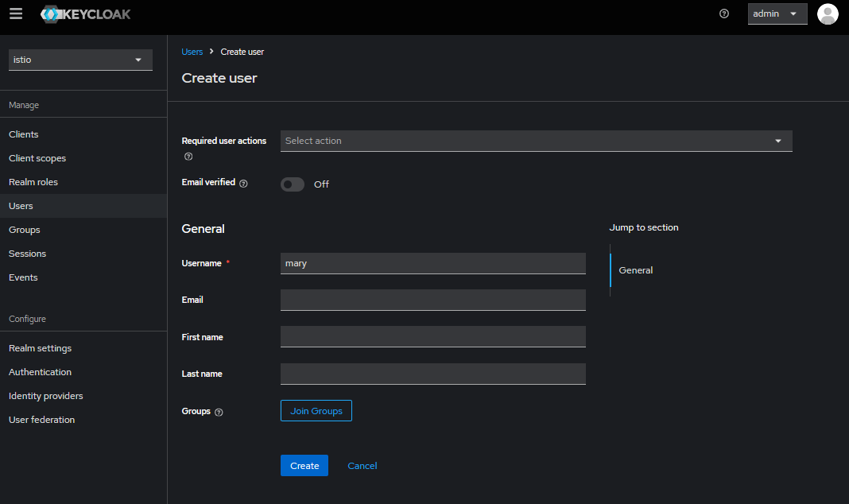Open Events in the sidebar
This screenshot has width=849, height=504.
tap(83, 277)
